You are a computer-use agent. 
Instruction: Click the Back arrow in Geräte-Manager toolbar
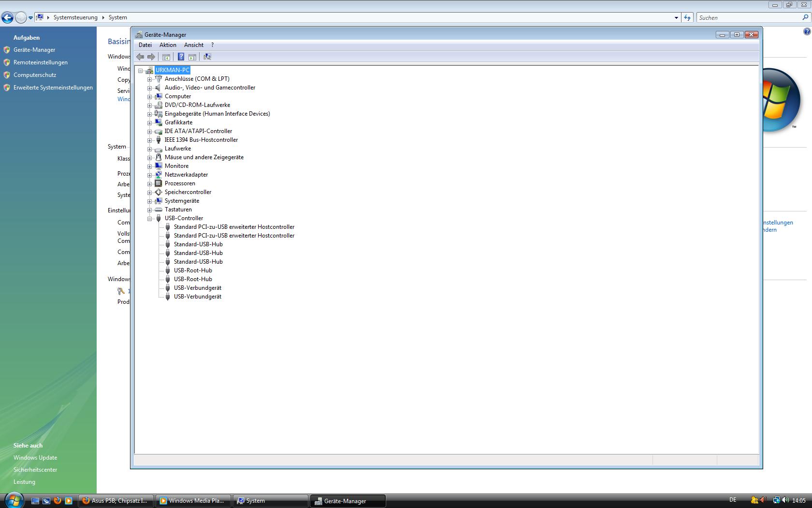click(140, 57)
